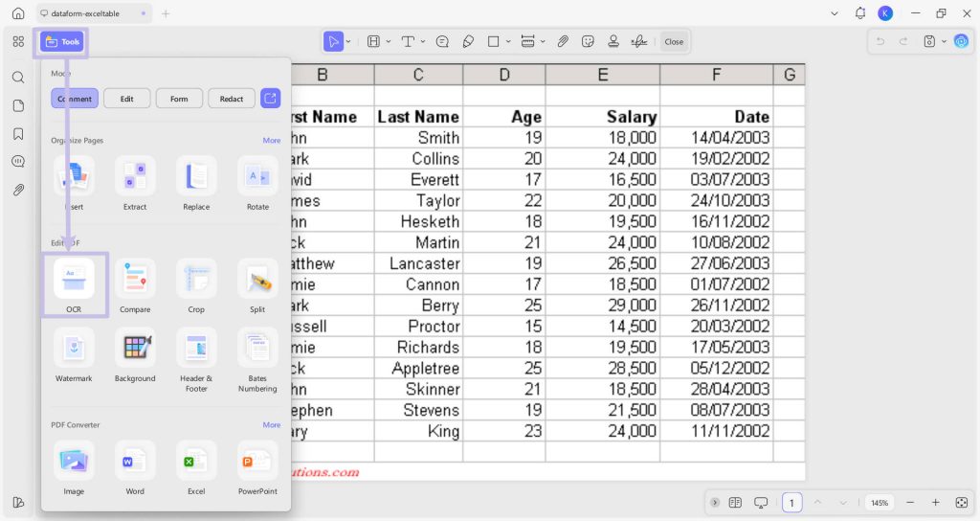Image resolution: width=980 pixels, height=521 pixels.
Task: Open the page thumbnails sidebar panel
Action: click(x=18, y=105)
